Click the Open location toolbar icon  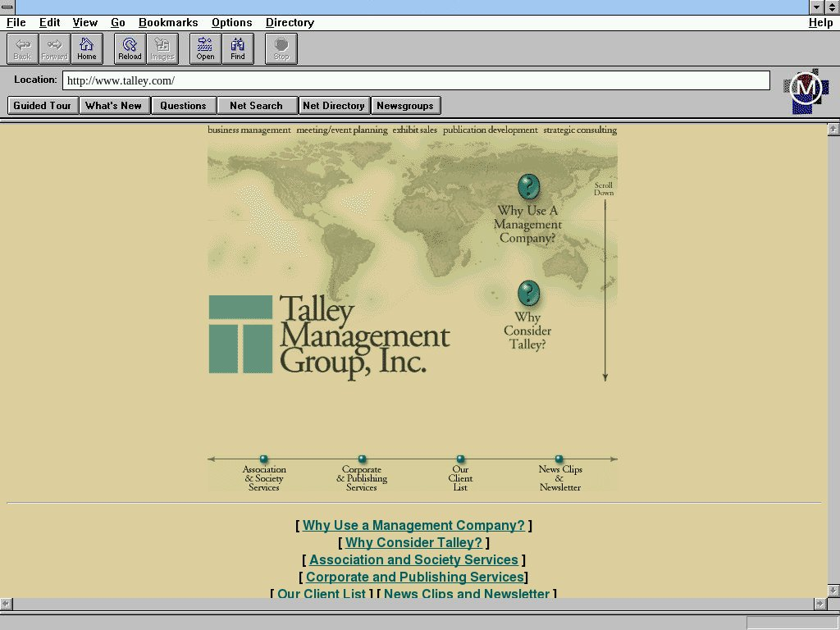[205, 48]
